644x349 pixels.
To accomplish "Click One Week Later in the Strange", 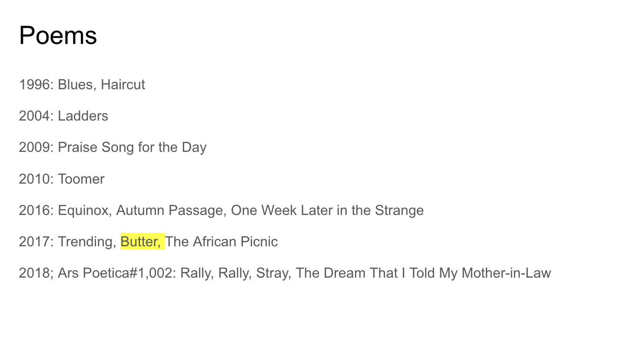I will 327,211.
